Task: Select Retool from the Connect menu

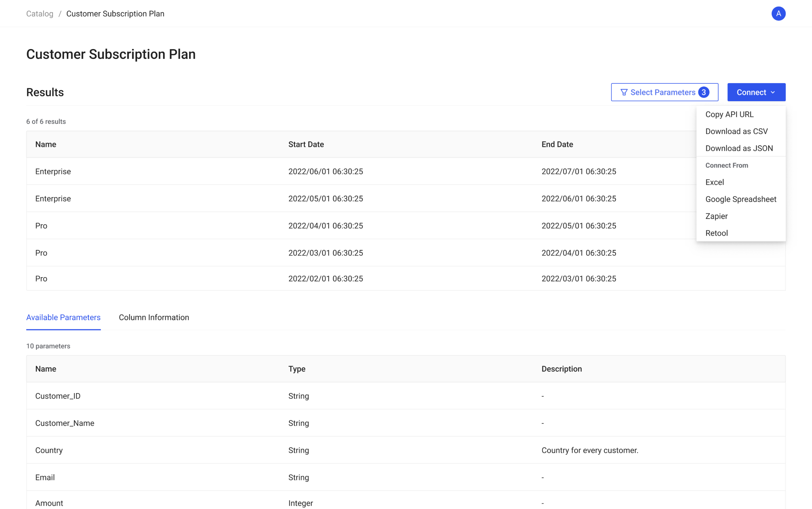Action: point(716,233)
